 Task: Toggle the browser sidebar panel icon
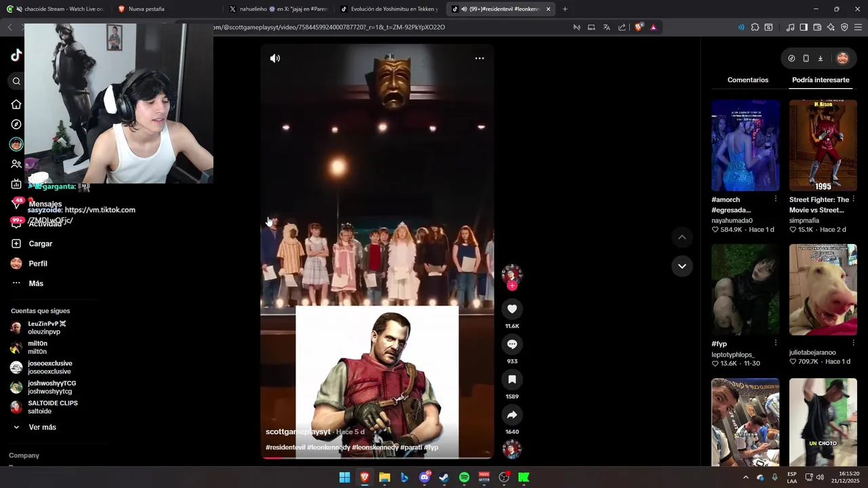[x=804, y=27]
